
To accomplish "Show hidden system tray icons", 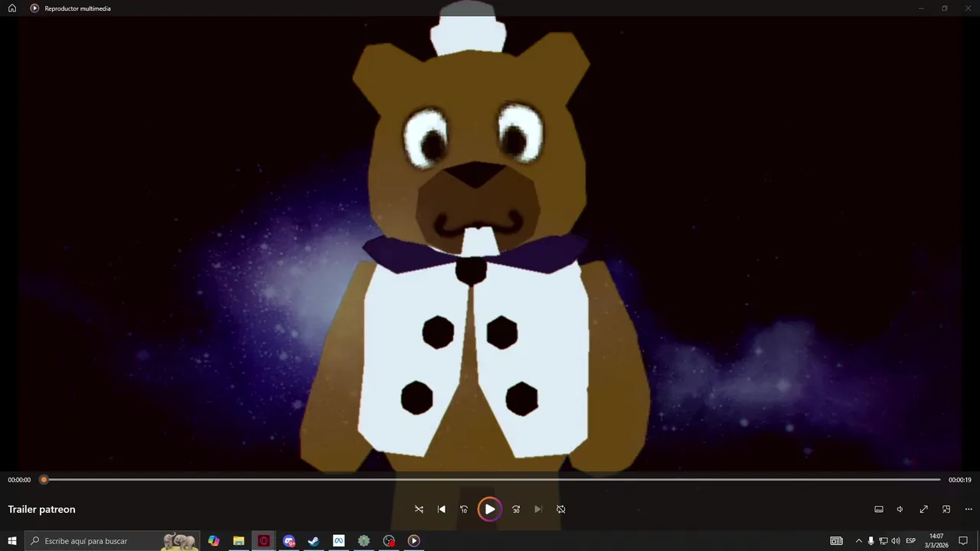I will point(858,541).
